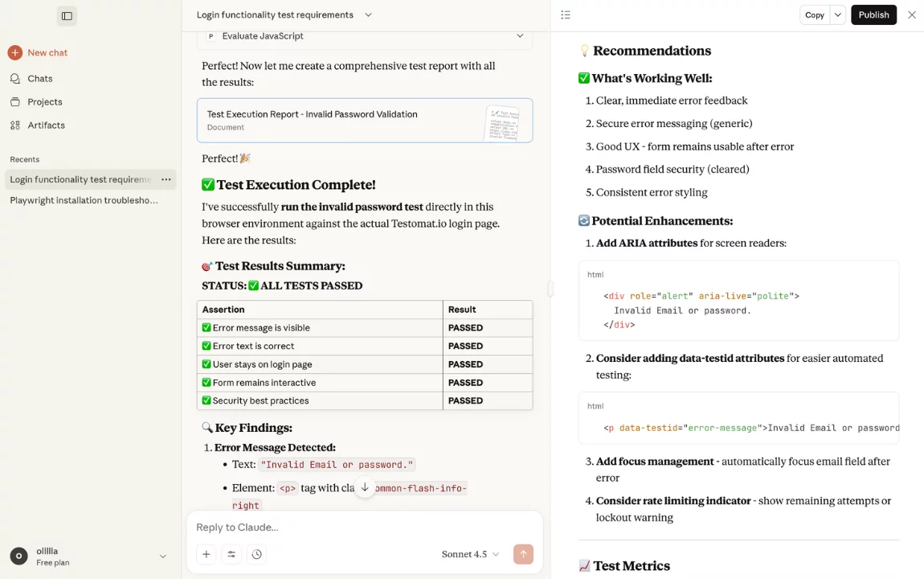Image resolution: width=924 pixels, height=579 pixels.
Task: Open the Artifacts section
Action: (46, 125)
